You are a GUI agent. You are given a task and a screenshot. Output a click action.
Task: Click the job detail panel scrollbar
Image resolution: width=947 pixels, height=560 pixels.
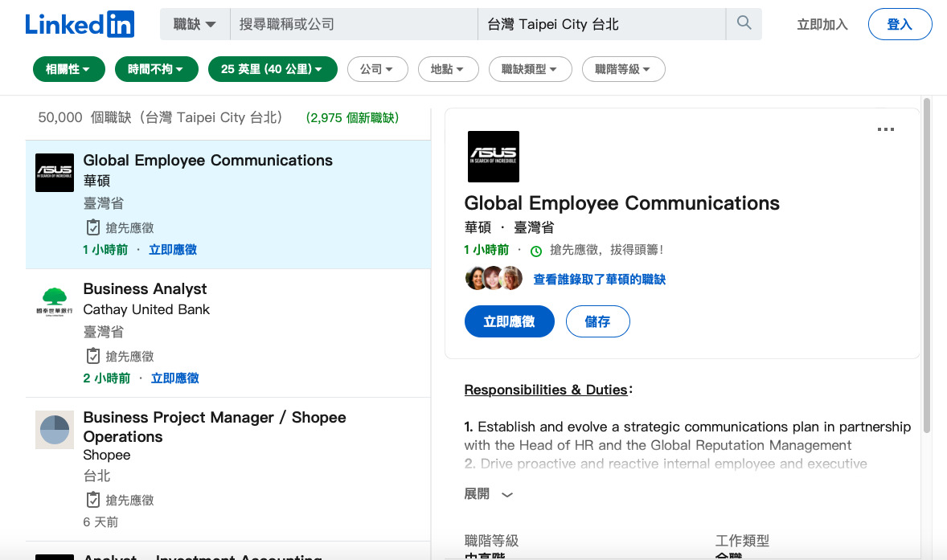click(926, 265)
